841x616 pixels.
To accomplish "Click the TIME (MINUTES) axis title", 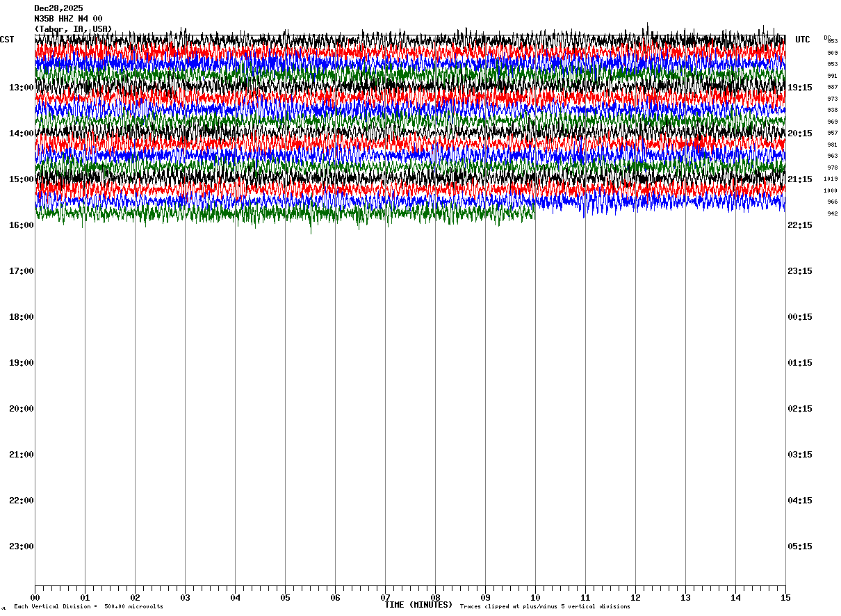I will (x=418, y=605).
